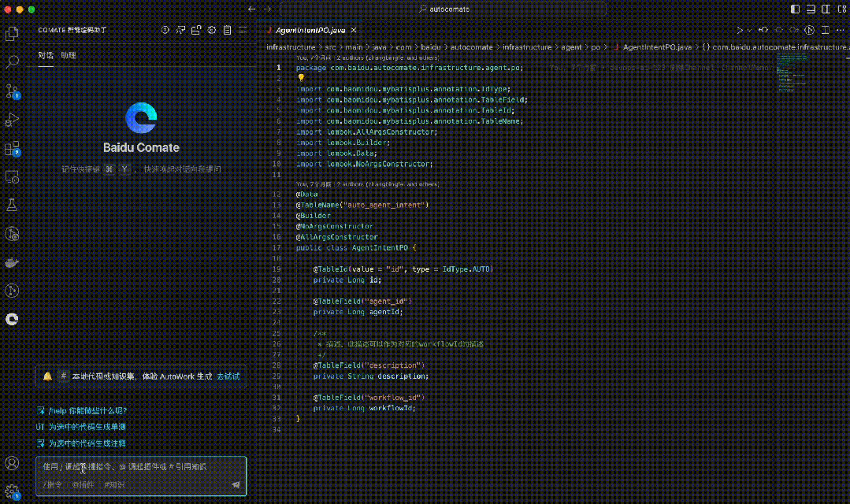Screen dimensions: 850x504
Task: Switch to the 对话 tab
Action: (46, 55)
